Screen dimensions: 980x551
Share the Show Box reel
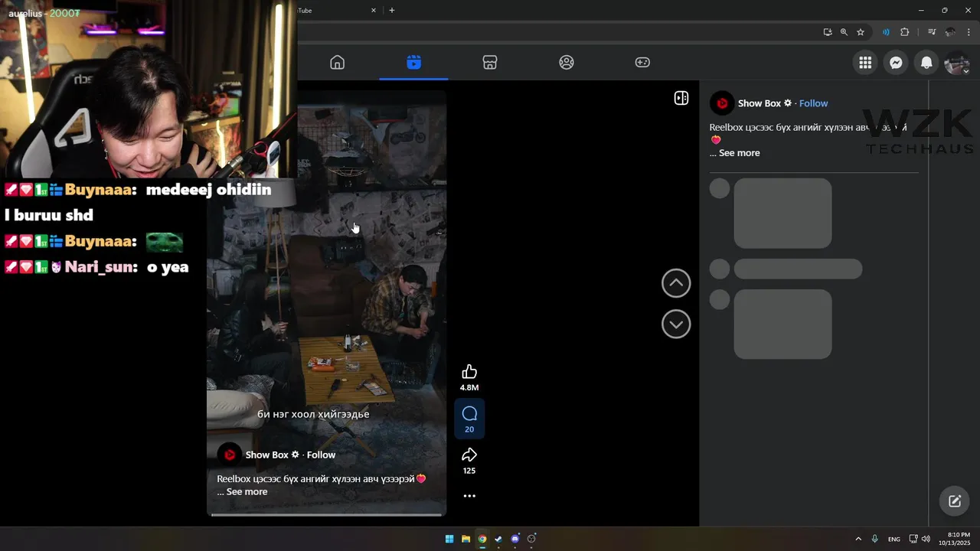(469, 455)
